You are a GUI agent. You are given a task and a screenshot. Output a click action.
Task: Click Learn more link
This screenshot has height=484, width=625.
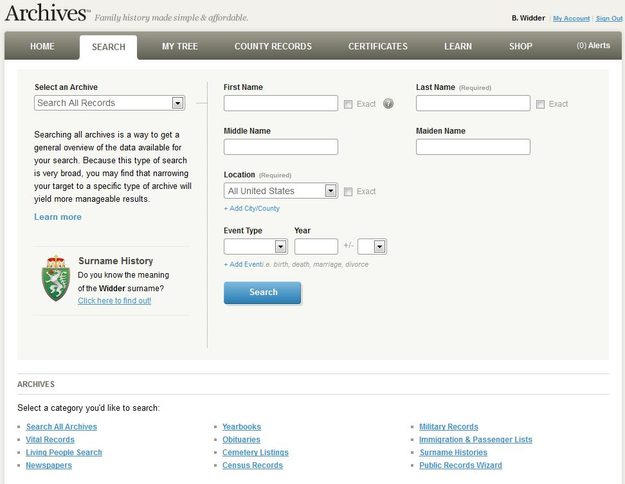click(x=58, y=217)
